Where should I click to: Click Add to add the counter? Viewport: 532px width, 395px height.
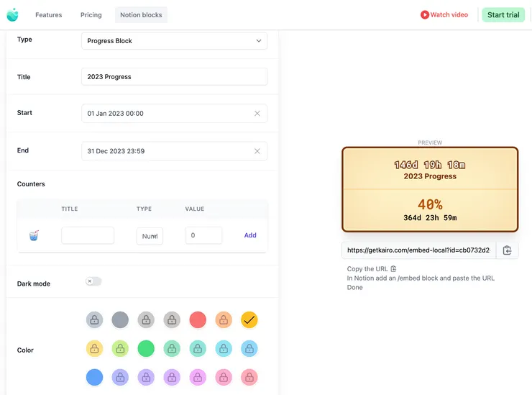tap(250, 235)
